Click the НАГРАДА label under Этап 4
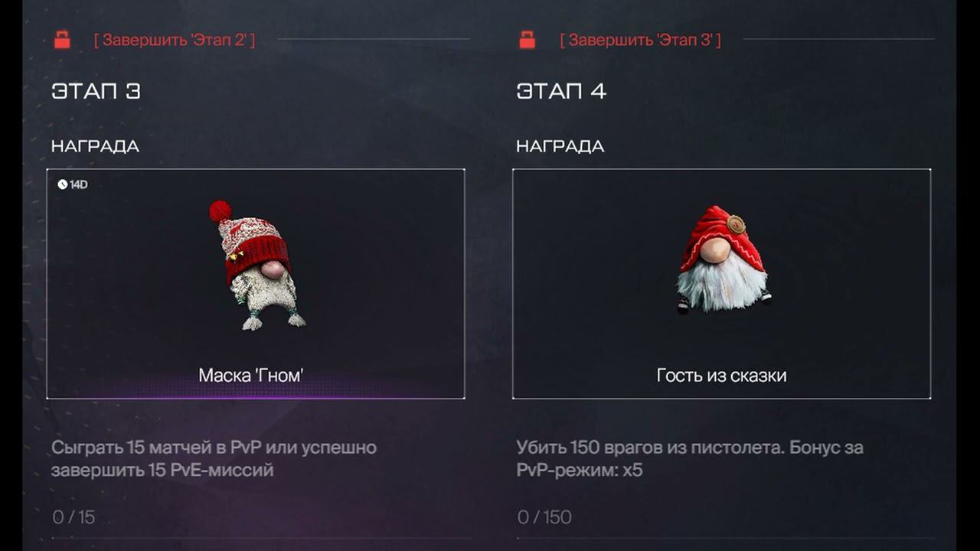980x551 pixels. (x=560, y=146)
